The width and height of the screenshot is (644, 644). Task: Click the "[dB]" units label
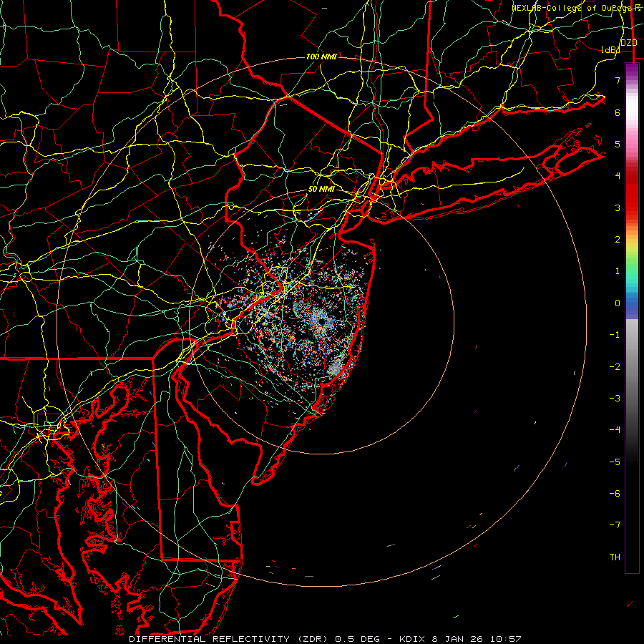coord(610,49)
